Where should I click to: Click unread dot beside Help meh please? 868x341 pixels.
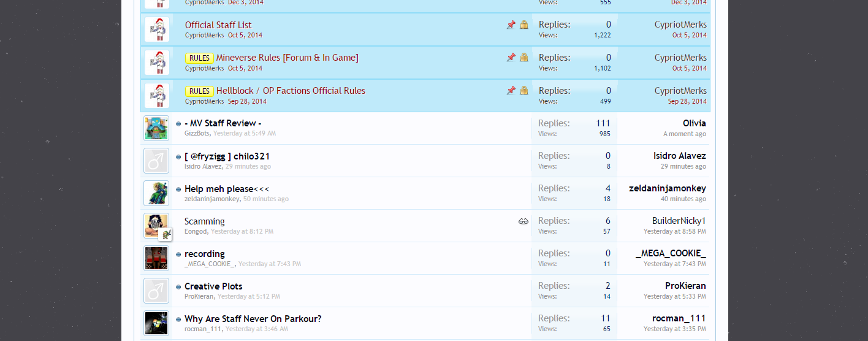(178, 189)
